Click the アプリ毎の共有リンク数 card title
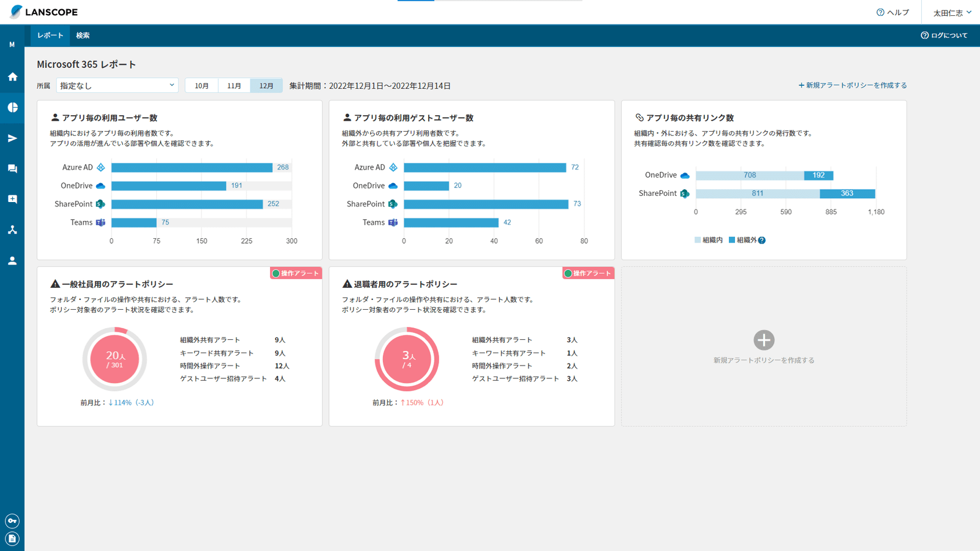 (x=690, y=118)
